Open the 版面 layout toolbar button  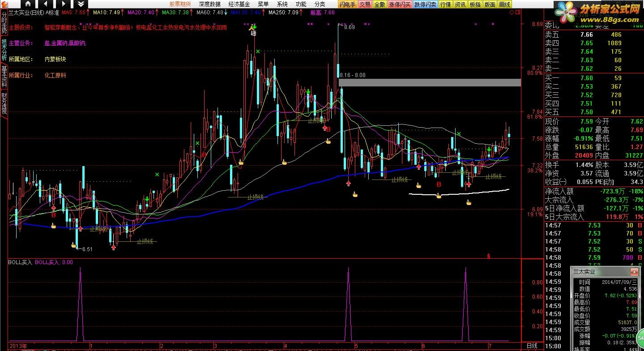(490, 4)
